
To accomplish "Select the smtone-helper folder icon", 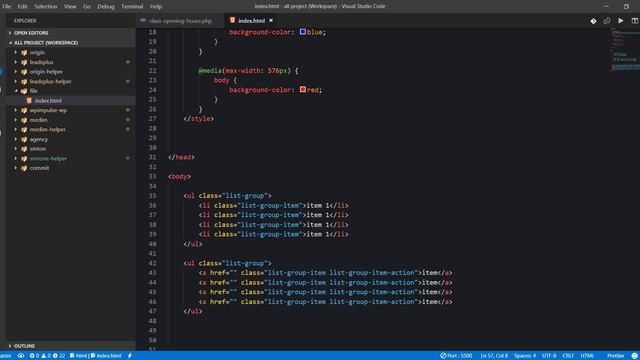I will [24, 158].
